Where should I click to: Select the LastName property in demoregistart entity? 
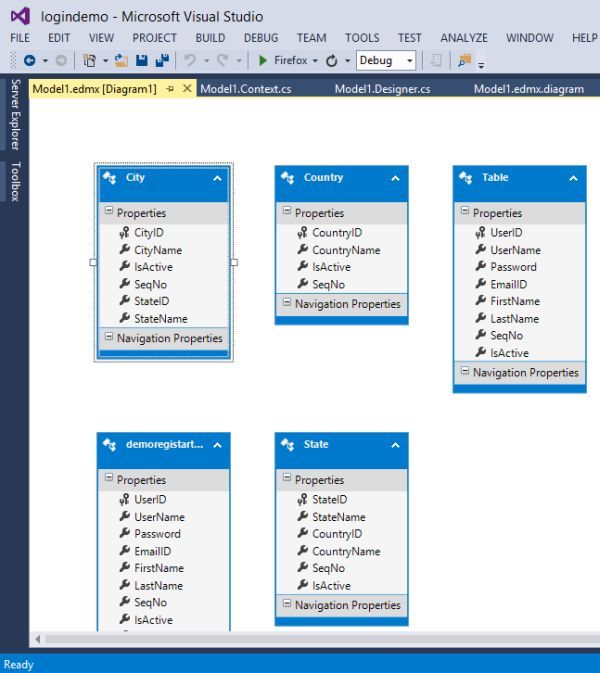point(158,585)
